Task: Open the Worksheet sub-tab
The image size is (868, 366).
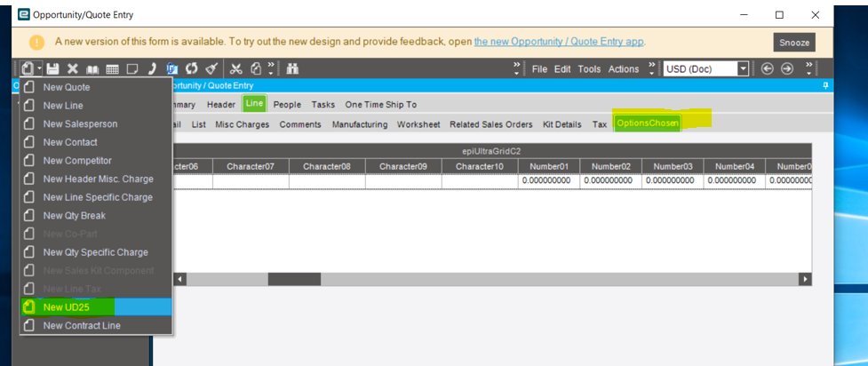Action: [x=418, y=124]
